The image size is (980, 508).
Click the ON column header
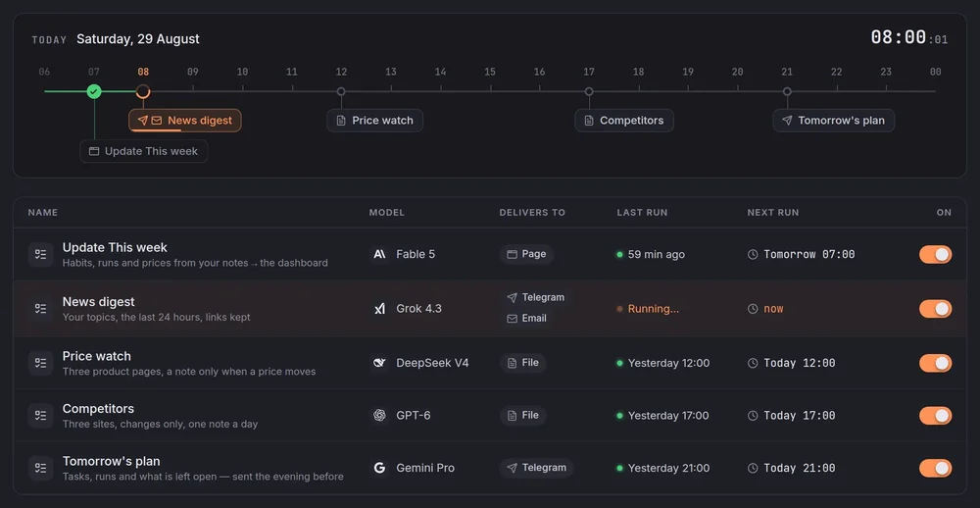(944, 213)
